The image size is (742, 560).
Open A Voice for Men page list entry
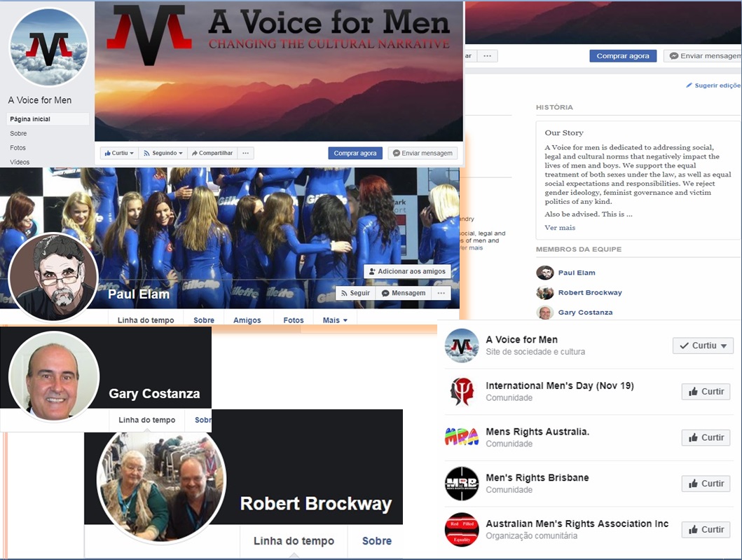click(x=521, y=339)
